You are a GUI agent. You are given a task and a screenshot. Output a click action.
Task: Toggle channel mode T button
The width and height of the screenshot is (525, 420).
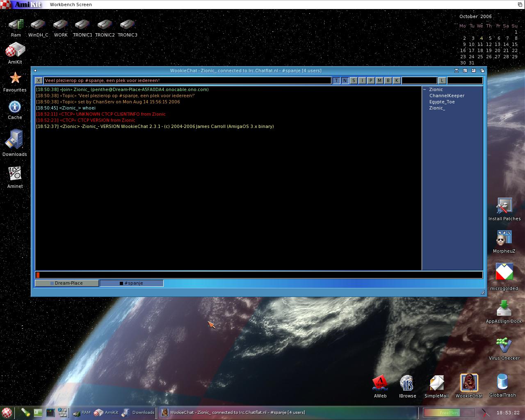pos(336,80)
